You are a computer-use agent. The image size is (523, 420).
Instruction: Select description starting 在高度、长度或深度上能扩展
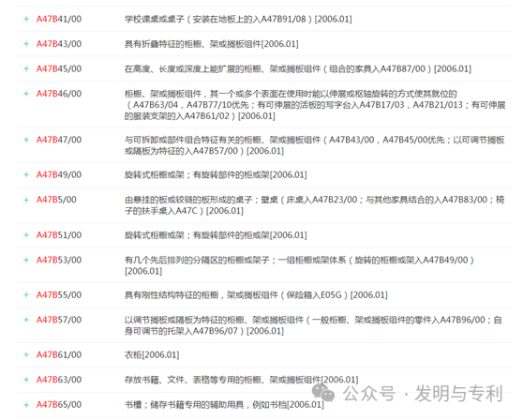(298, 68)
